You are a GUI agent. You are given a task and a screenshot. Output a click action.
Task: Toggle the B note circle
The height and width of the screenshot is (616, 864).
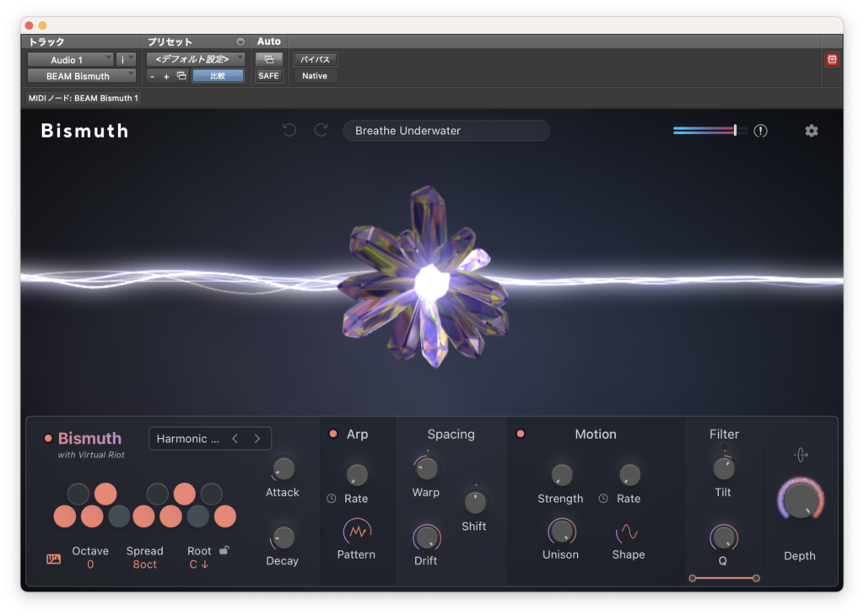click(x=224, y=516)
